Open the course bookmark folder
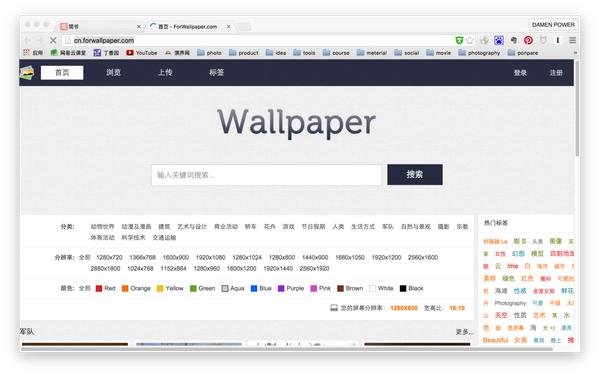The width and height of the screenshot is (600, 375). tap(336, 53)
